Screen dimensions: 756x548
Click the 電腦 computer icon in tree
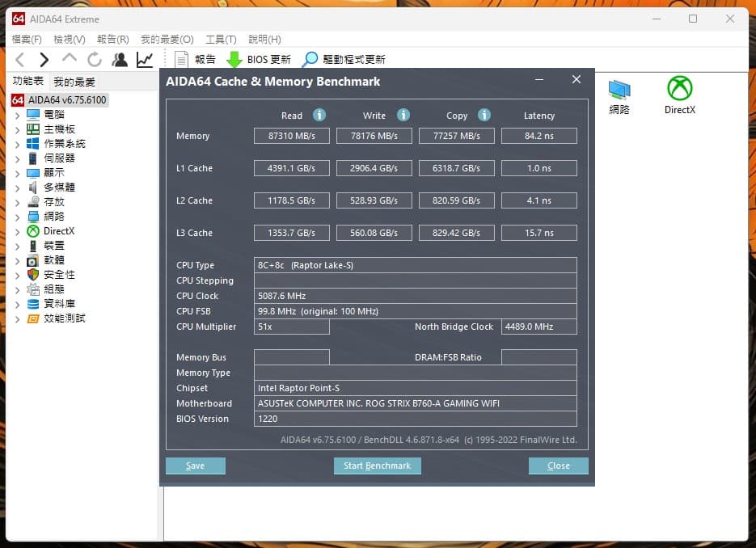[x=33, y=114]
